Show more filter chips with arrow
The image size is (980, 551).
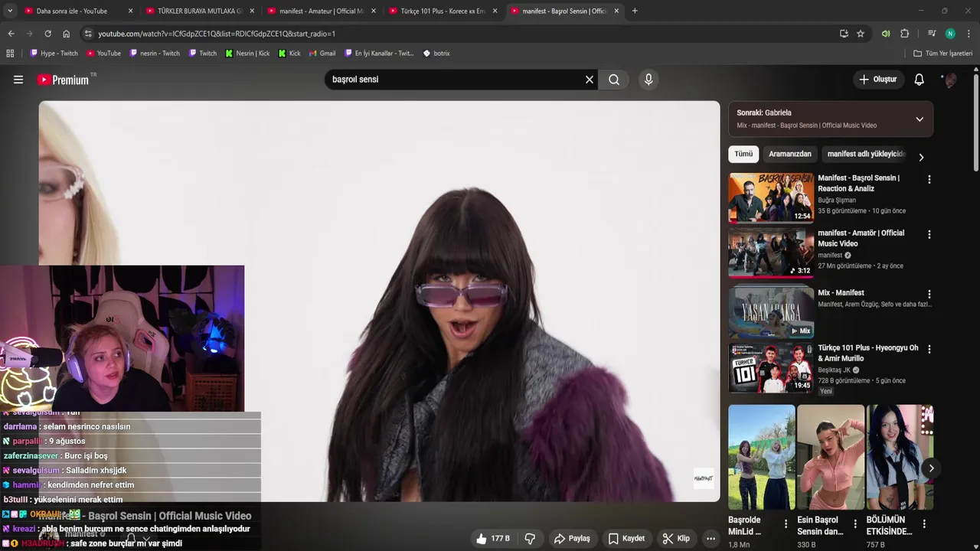click(x=921, y=157)
